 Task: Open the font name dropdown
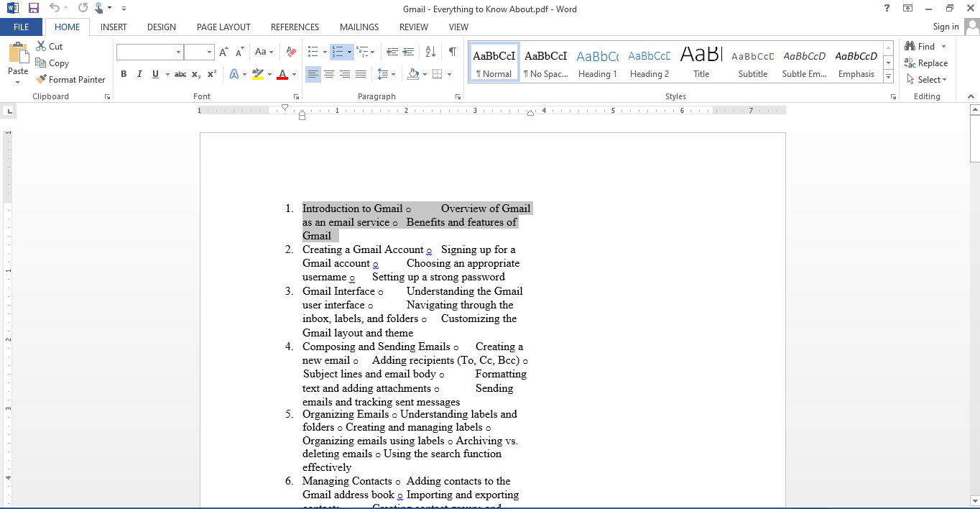click(178, 52)
